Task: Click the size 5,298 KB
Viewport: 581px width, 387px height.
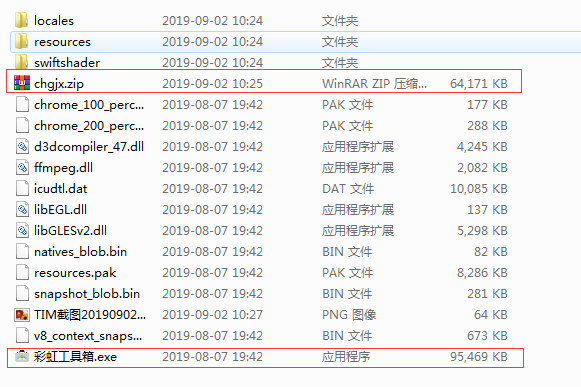Action: click(x=482, y=231)
